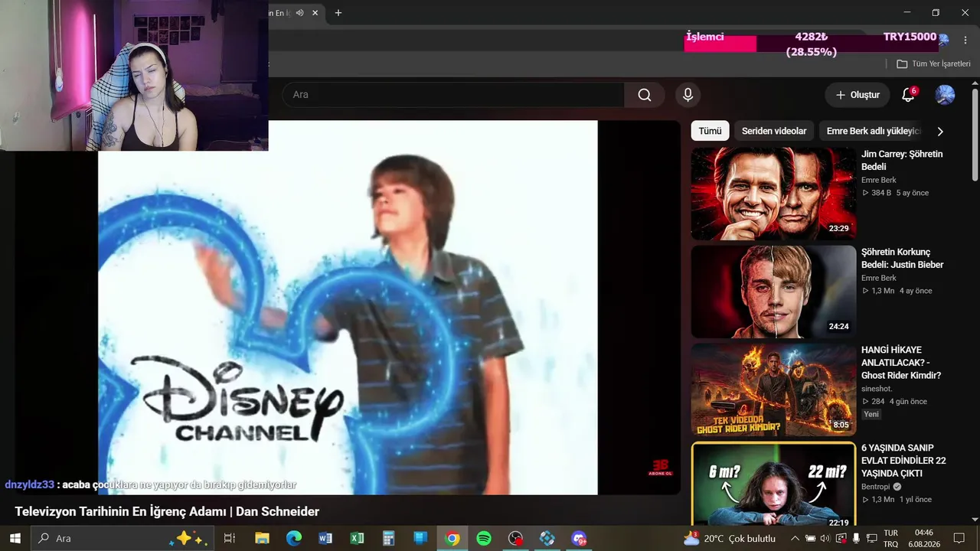Open Ghost Rider Kimdir video thumbnail

pos(773,390)
